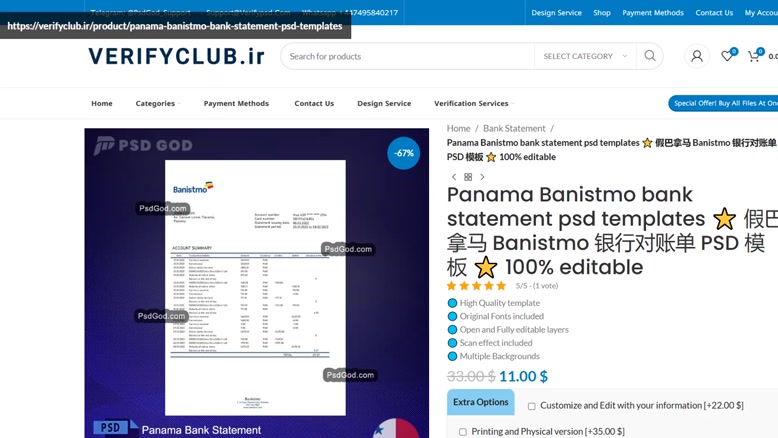Click in the Search for products field
Image resolution: width=778 pixels, height=438 pixels.
(x=407, y=56)
